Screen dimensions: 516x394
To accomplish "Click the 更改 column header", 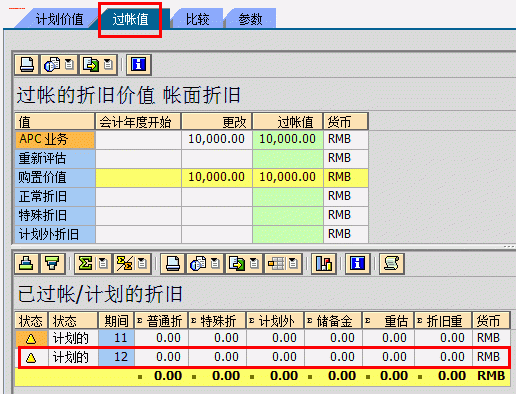I will click(x=217, y=122).
